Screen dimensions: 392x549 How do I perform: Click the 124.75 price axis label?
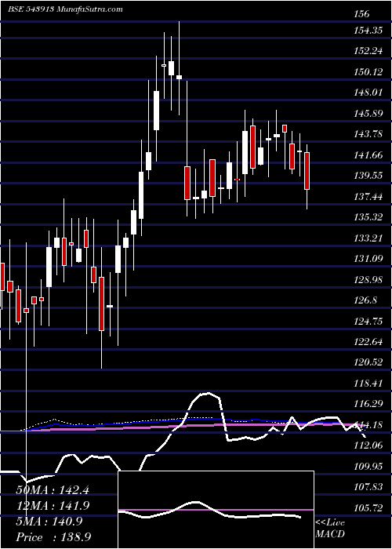pyautogui.click(x=368, y=321)
